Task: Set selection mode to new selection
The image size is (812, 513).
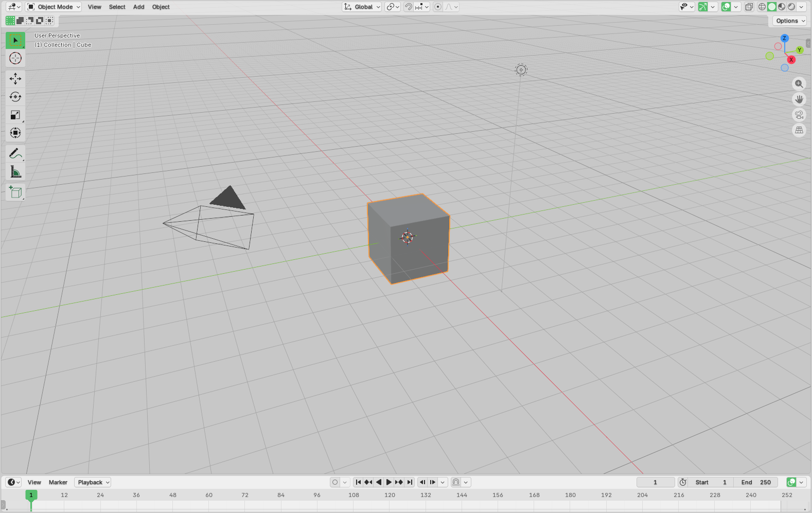Action: point(10,21)
